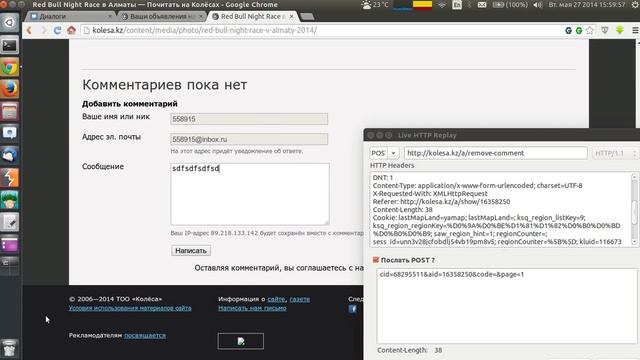Viewport: 640px width, 360px height.
Task: Click the Live HTTP Replay title bar
Action: click(x=502, y=135)
